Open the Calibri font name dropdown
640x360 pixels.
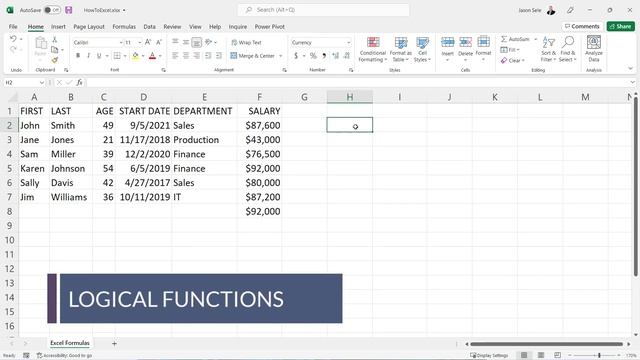121,42
